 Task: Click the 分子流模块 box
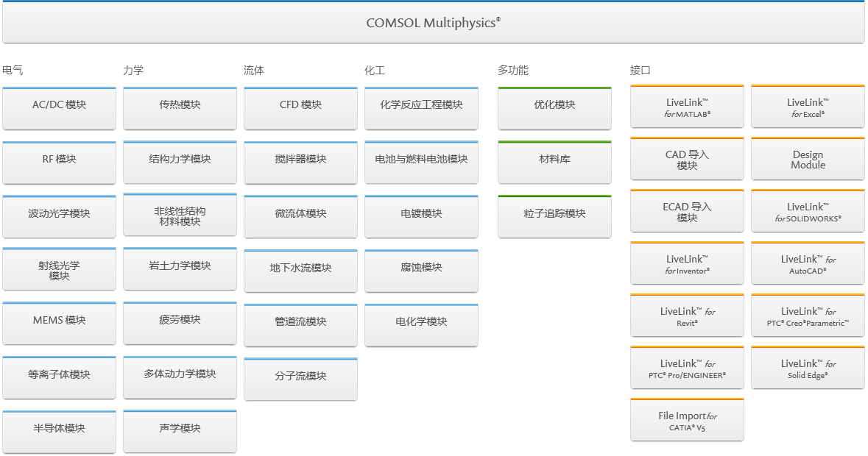point(300,377)
